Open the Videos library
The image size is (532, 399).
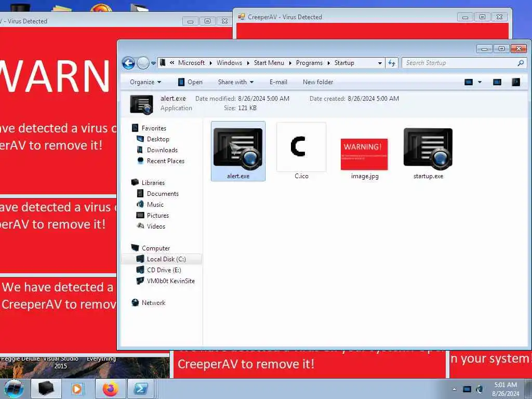pyautogui.click(x=156, y=227)
